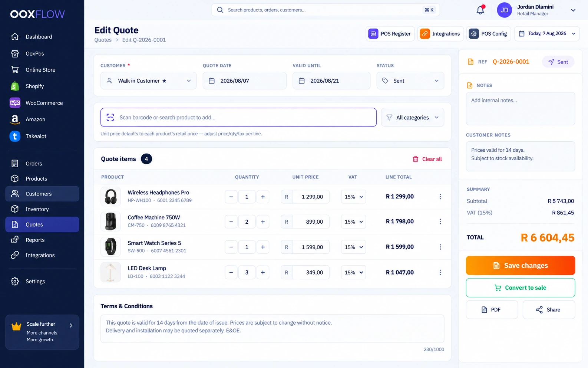Viewport: 588px width, 368px height.
Task: Open Inventory from the sidebar
Action: (x=42, y=209)
